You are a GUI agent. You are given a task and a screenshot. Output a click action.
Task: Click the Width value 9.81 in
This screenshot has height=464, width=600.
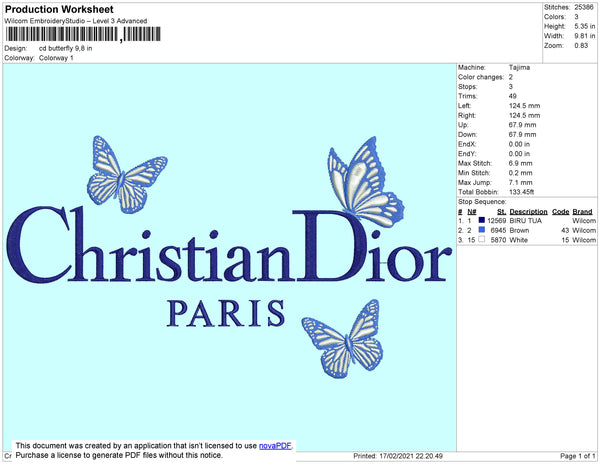coord(585,36)
